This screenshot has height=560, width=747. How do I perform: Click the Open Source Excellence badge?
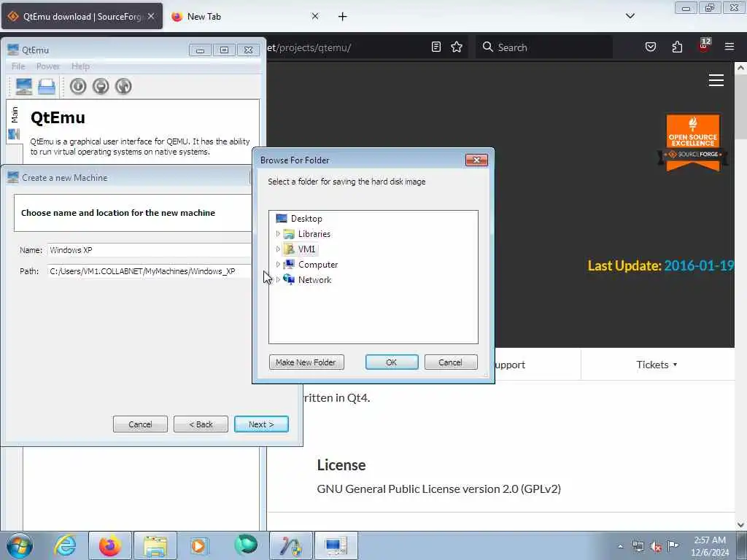(x=693, y=142)
